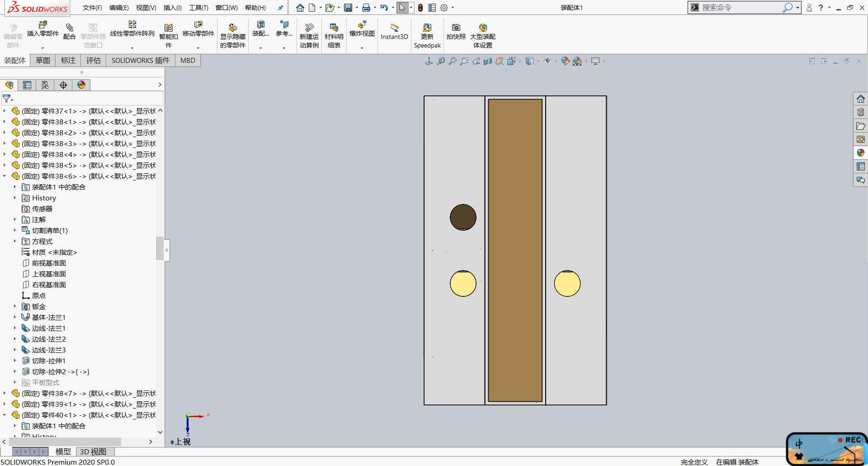The image size is (868, 466).
Task: Take a snapshot with 拍快照
Action: click(x=456, y=32)
